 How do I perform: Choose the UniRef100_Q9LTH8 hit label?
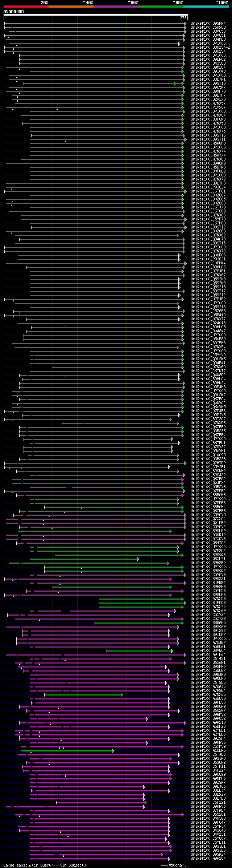coord(208,183)
